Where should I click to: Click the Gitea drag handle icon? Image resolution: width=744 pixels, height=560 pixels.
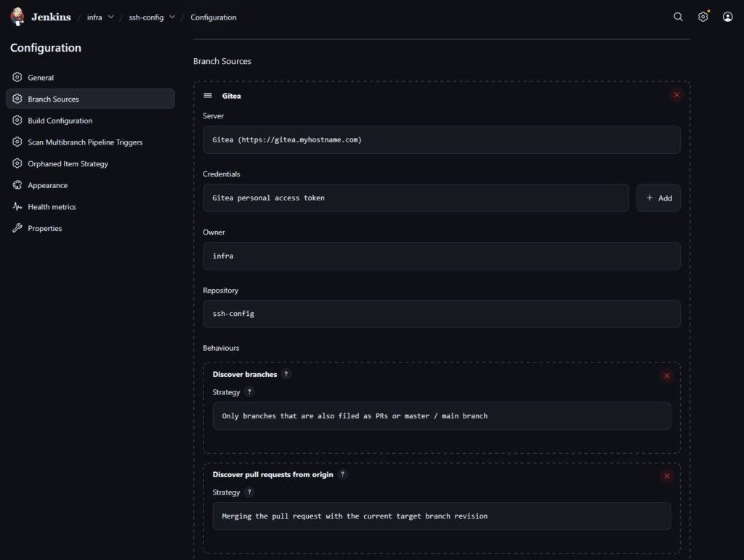pyautogui.click(x=208, y=95)
